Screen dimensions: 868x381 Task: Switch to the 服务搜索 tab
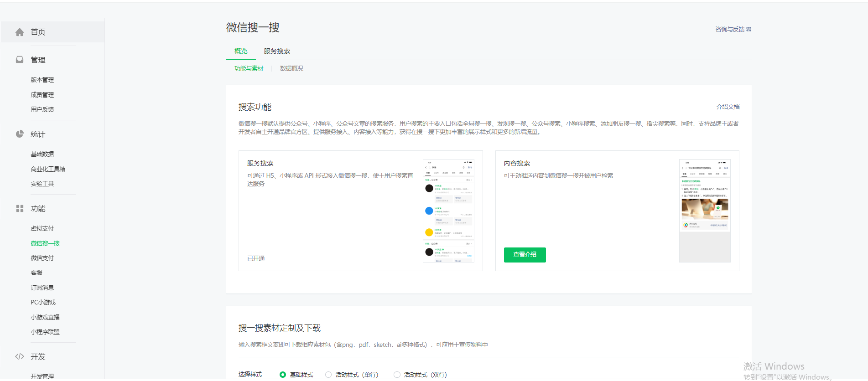(277, 51)
